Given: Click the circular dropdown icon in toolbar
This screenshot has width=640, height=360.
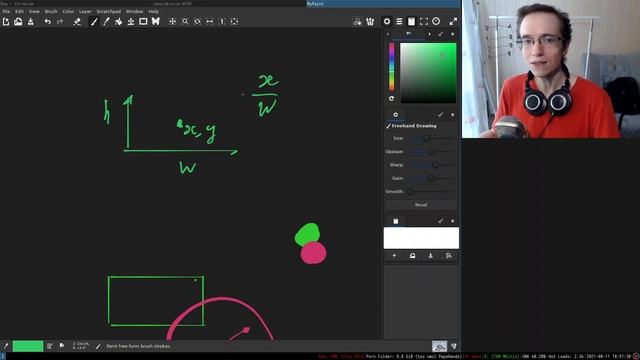Looking at the screenshot, I should [436, 22].
